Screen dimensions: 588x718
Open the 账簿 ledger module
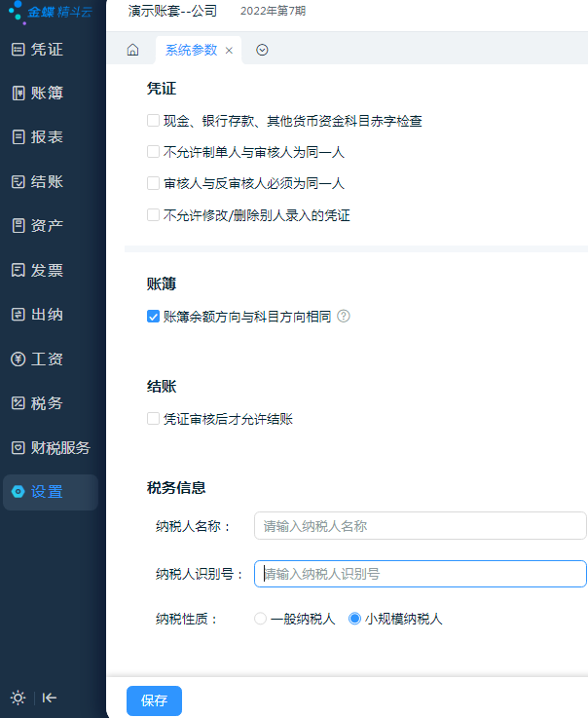click(x=38, y=93)
